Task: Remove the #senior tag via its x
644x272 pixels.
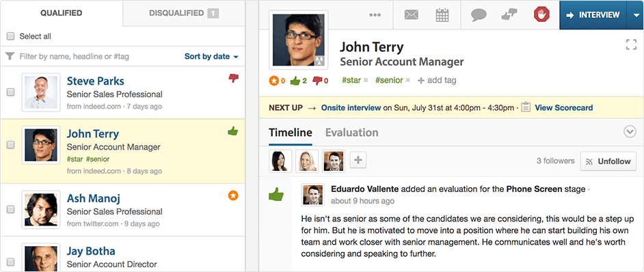Action: 407,81
